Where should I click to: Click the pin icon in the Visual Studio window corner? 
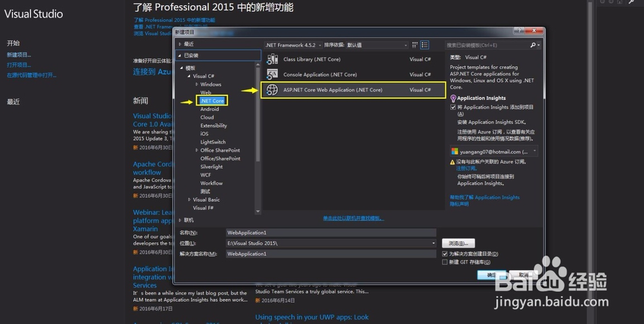coord(631,2)
